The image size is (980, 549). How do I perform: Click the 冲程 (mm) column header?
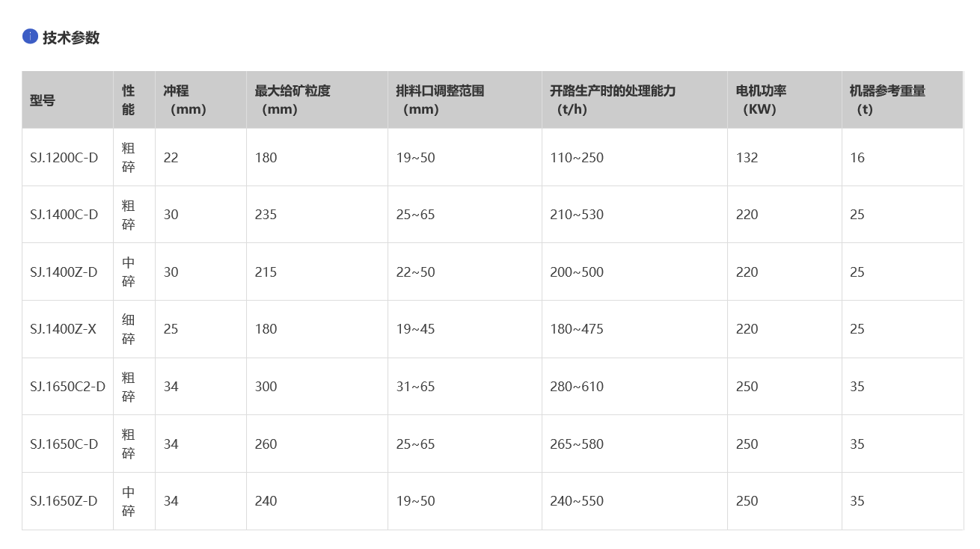184,100
